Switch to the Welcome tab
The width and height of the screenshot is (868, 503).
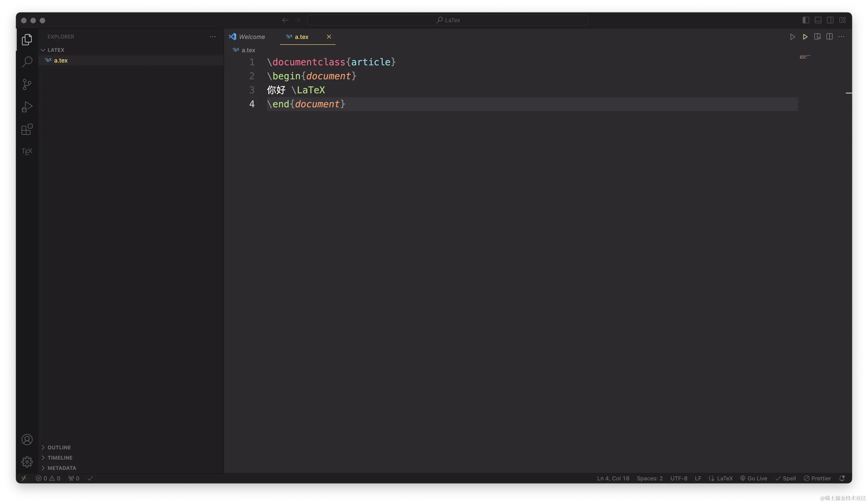point(252,36)
